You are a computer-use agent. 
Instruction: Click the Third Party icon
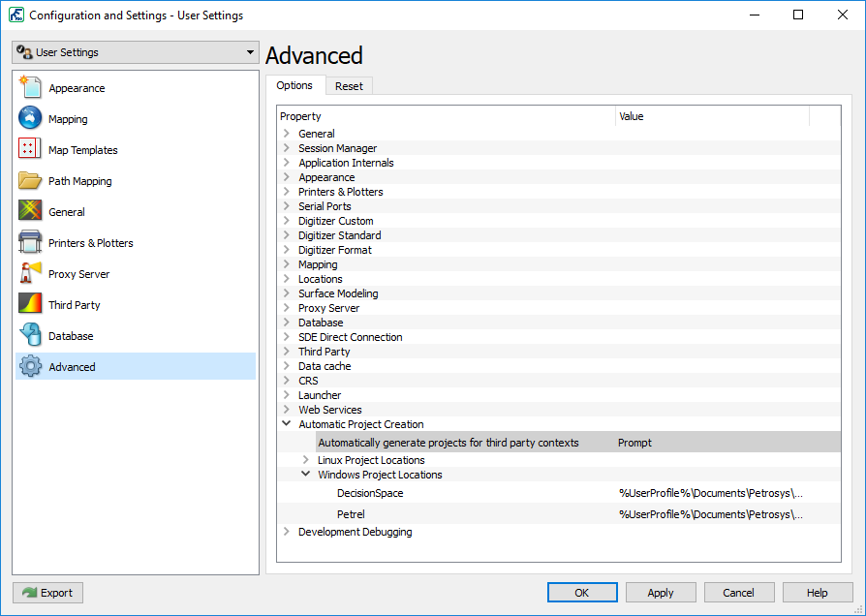click(x=31, y=304)
